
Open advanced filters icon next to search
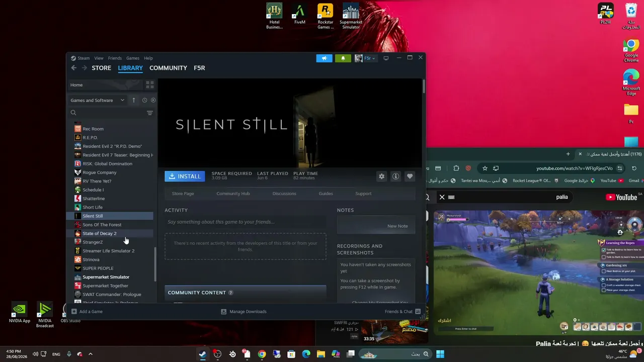[x=149, y=113]
